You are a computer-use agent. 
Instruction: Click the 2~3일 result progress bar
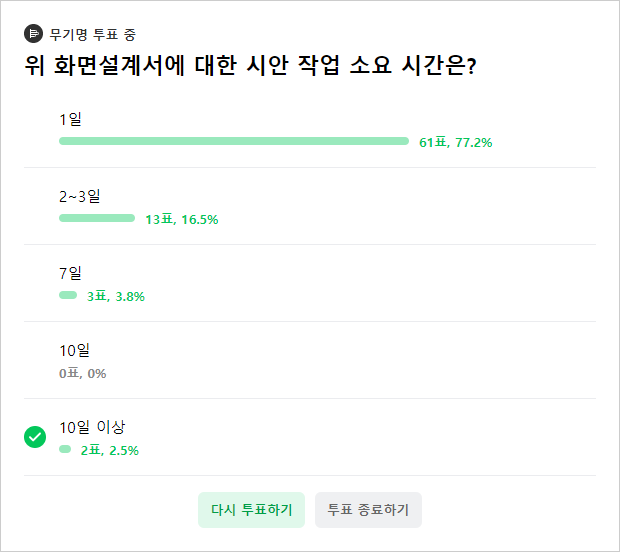click(x=97, y=218)
